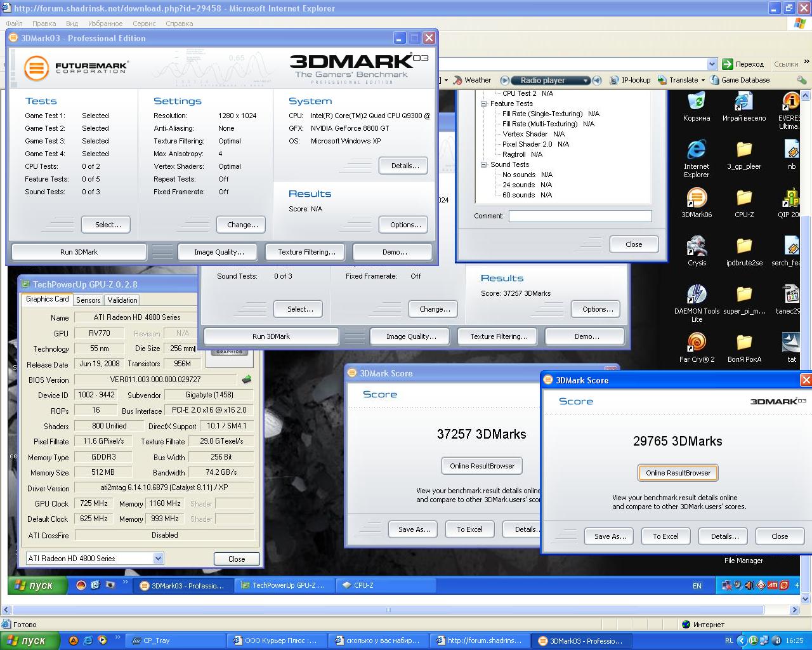This screenshot has height=650, width=812.
Task: Click the Game Database toolbar icon
Action: (x=740, y=80)
